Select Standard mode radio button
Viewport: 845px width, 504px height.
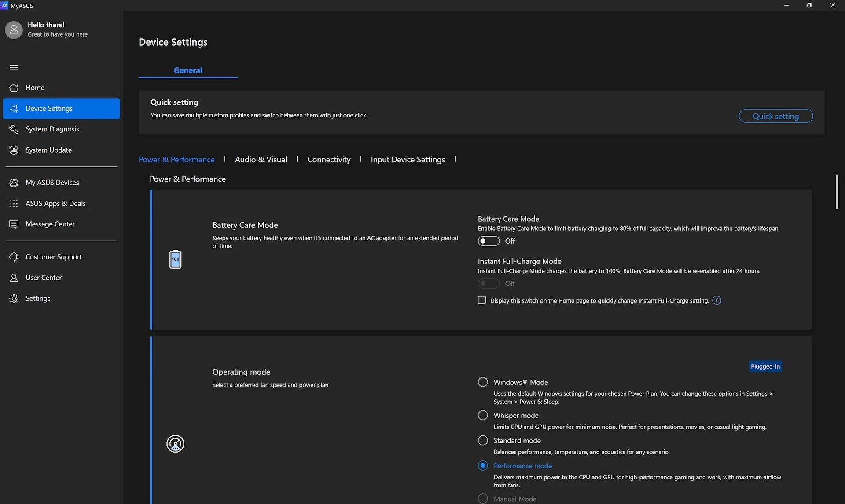[483, 440]
